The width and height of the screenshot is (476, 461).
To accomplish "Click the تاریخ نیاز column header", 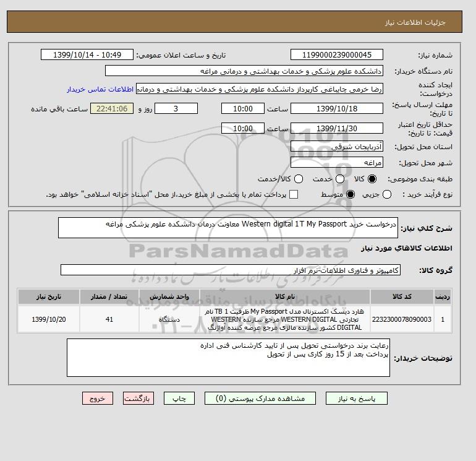I will coord(49,296).
